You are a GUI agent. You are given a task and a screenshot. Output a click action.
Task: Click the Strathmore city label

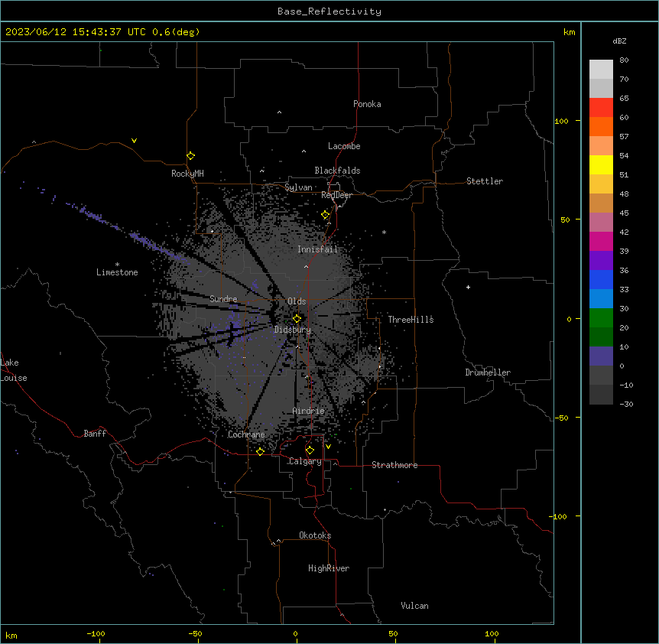[394, 465]
